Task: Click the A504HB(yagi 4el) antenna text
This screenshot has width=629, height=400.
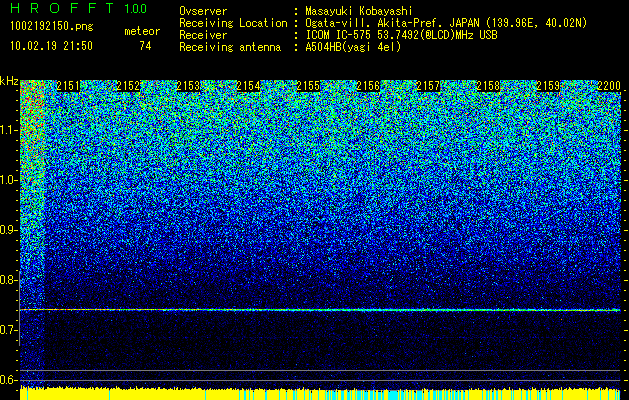Action: (353, 47)
